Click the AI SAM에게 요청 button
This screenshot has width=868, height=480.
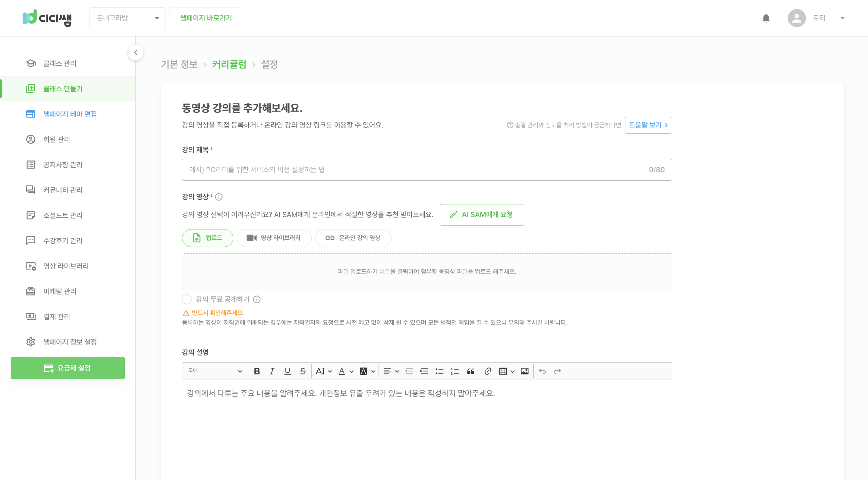(481, 215)
